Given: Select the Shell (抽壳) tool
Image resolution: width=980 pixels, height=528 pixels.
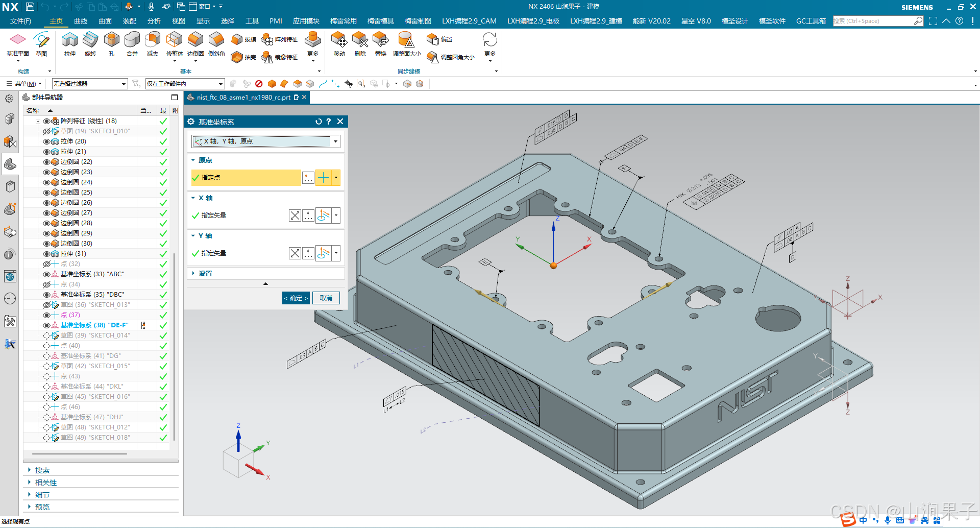Looking at the screenshot, I should click(243, 57).
